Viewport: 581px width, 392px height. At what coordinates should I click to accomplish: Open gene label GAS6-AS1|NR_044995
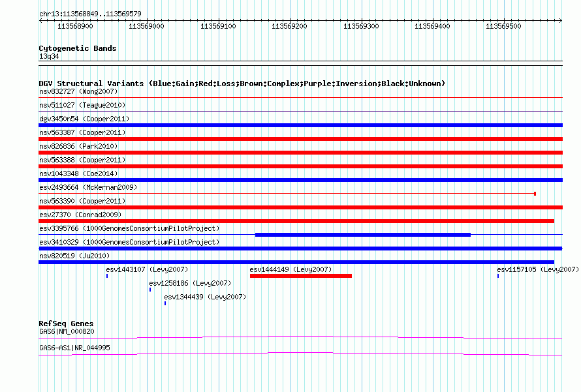(x=74, y=348)
